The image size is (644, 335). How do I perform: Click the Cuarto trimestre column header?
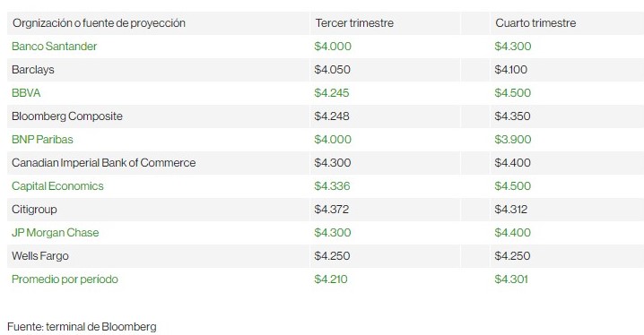(535, 23)
